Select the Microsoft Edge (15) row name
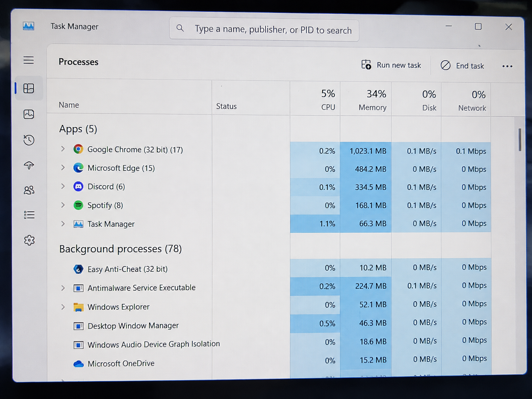Image resolution: width=532 pixels, height=399 pixels. click(x=121, y=168)
